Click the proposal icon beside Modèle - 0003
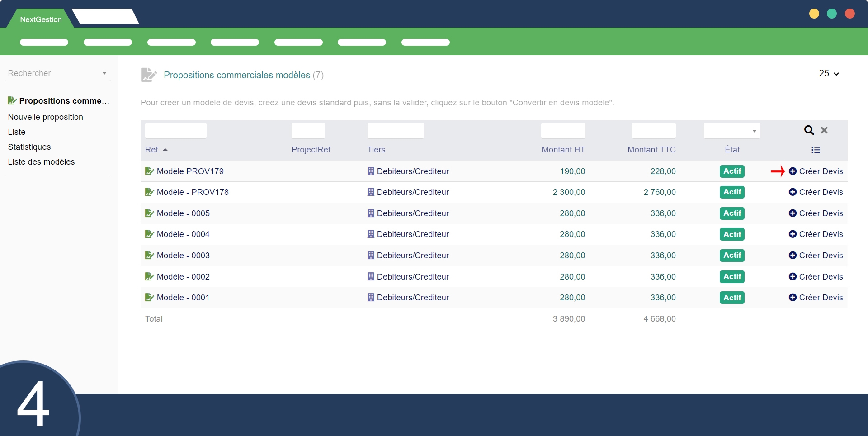 coord(149,256)
